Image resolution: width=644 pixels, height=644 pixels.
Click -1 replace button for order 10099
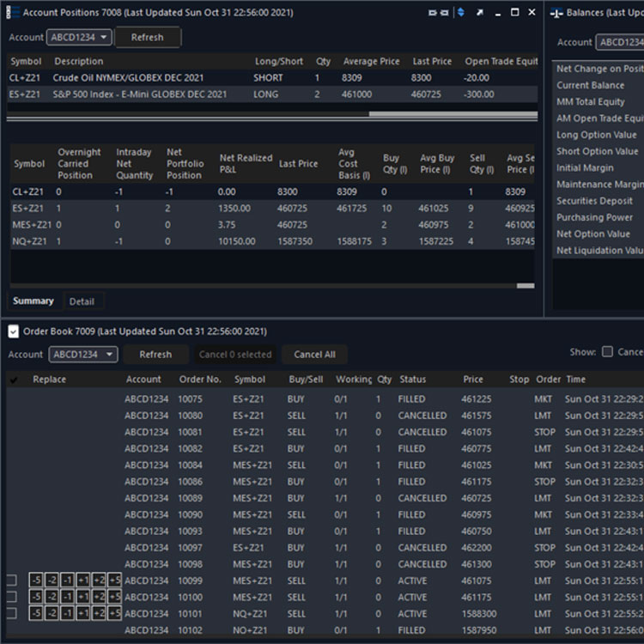point(67,580)
